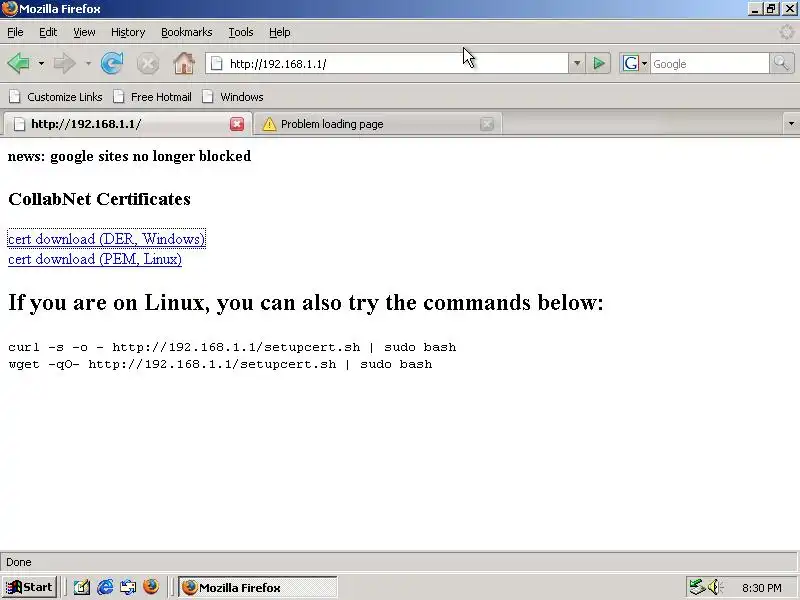Image resolution: width=800 pixels, height=600 pixels.
Task: Go back with the green Back arrow
Action: tap(19, 64)
